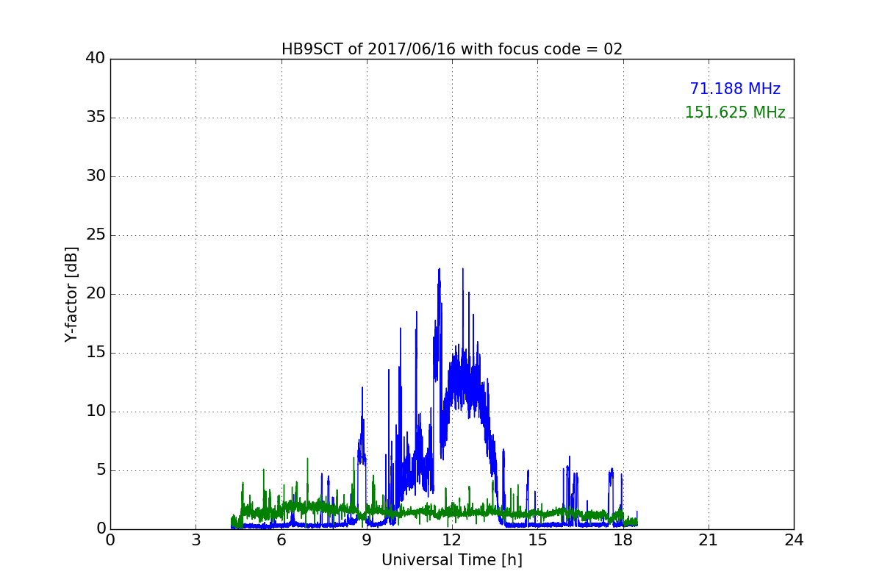This screenshot has height=588, width=882.
Task: Click the y-axis tick label 25
Action: pyautogui.click(x=96, y=235)
